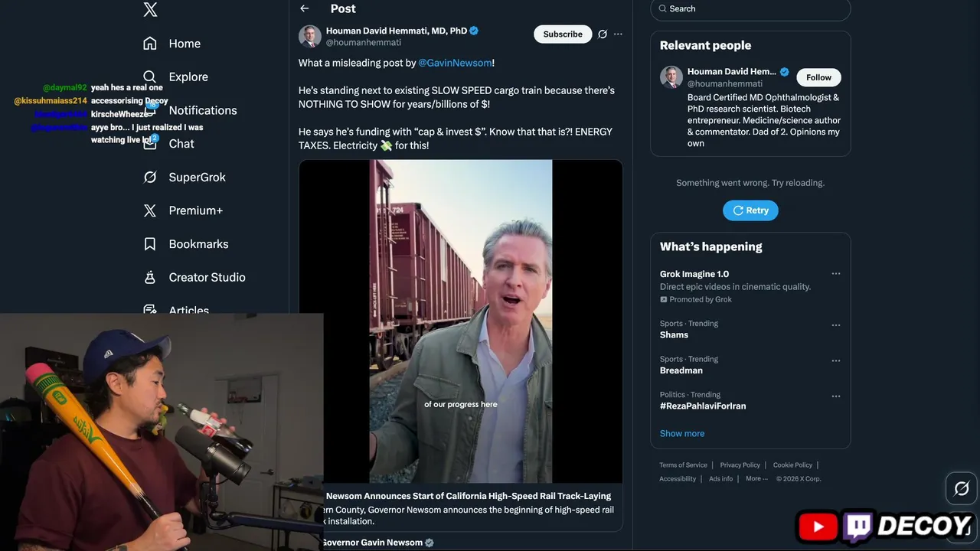The width and height of the screenshot is (980, 551).
Task: Follow Houman David Hemmati in Relevant people
Action: [x=818, y=77]
